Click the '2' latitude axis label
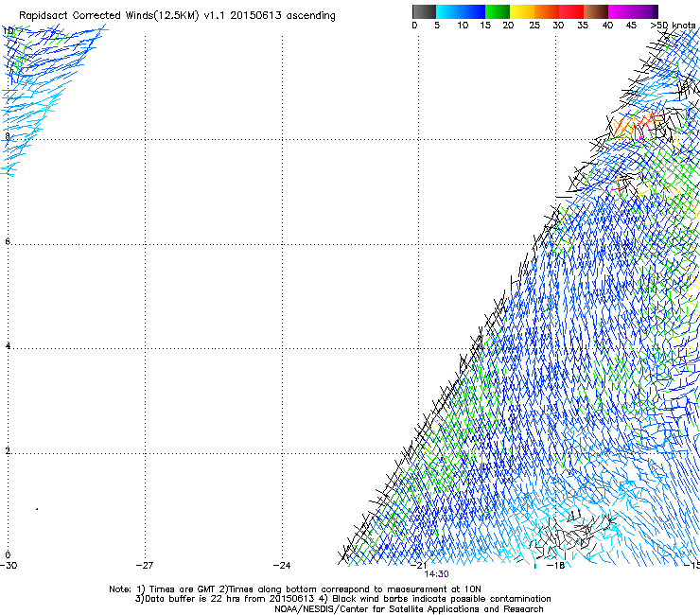Viewport: 700px width, 615px height. pyautogui.click(x=8, y=450)
